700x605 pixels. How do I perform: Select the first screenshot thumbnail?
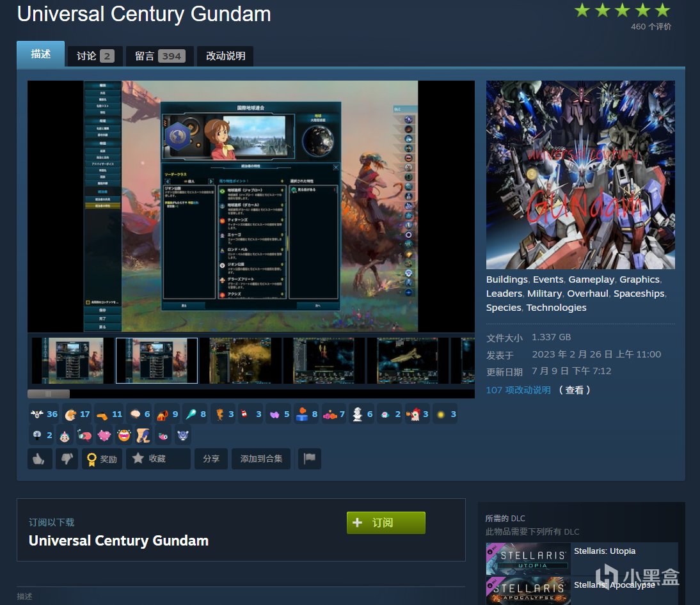(x=73, y=361)
